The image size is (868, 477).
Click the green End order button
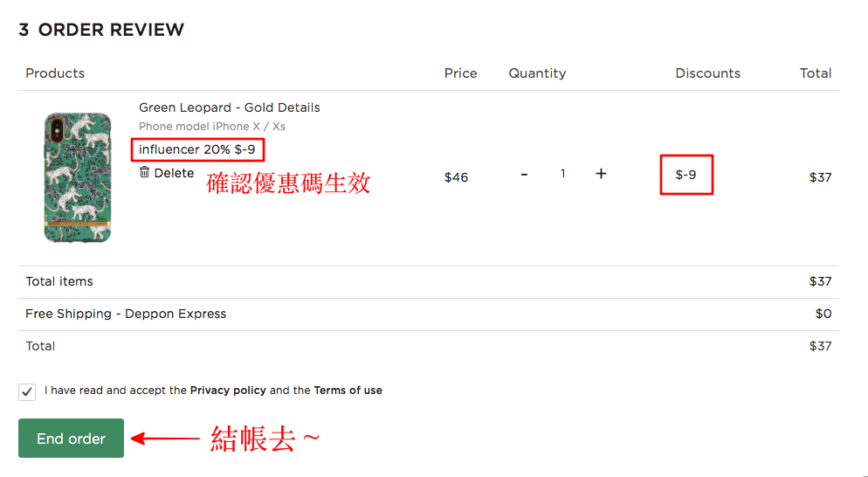click(x=71, y=439)
